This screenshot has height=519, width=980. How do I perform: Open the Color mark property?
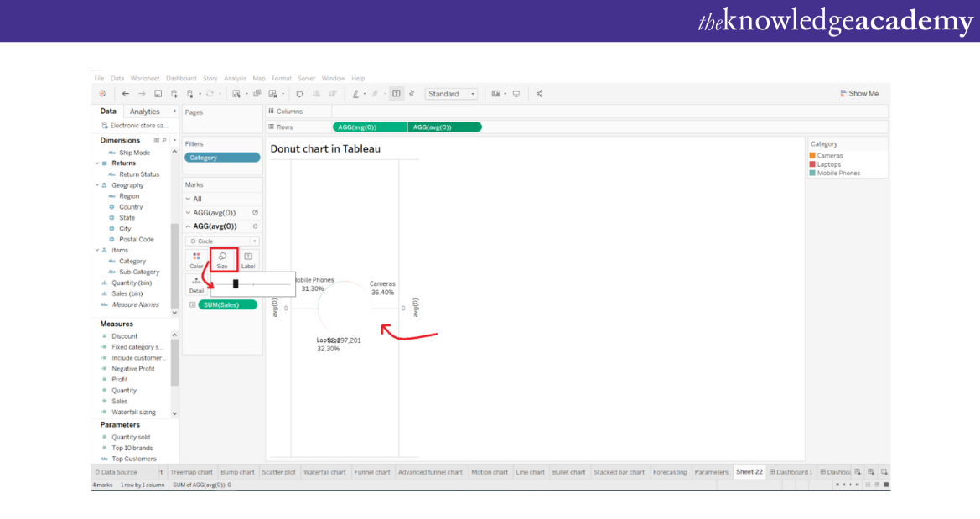tap(196, 260)
